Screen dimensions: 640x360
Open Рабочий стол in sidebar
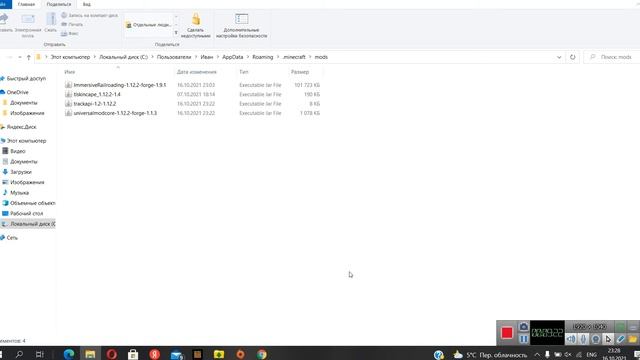pyautogui.click(x=26, y=213)
